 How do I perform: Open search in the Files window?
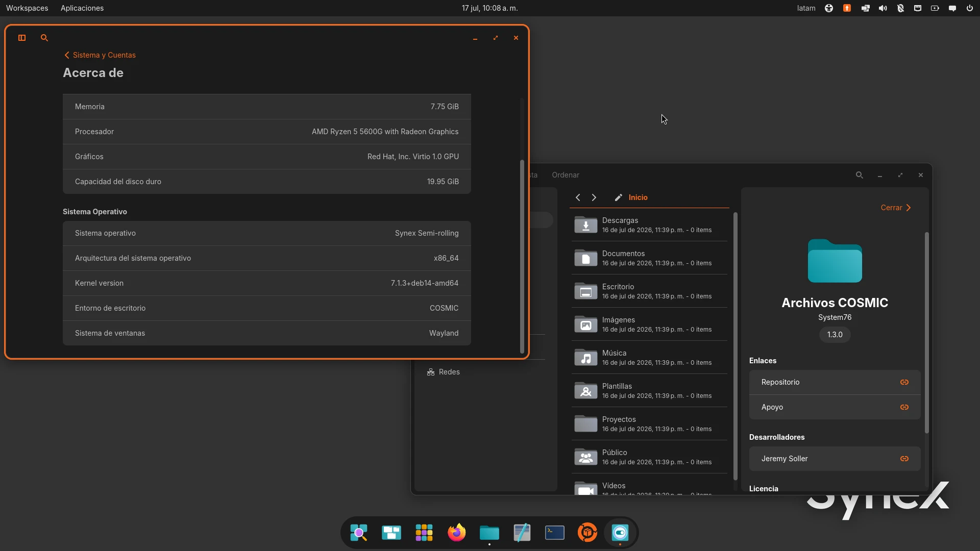coord(860,175)
